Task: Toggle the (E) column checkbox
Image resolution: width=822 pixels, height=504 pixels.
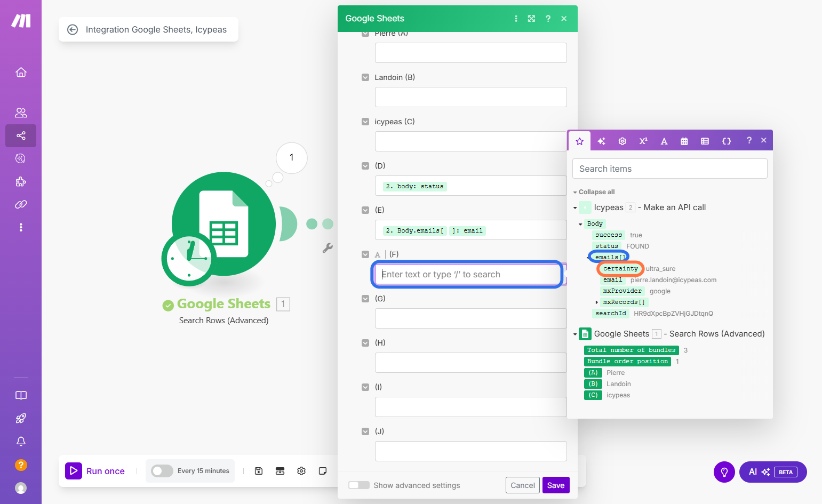Action: click(x=365, y=210)
